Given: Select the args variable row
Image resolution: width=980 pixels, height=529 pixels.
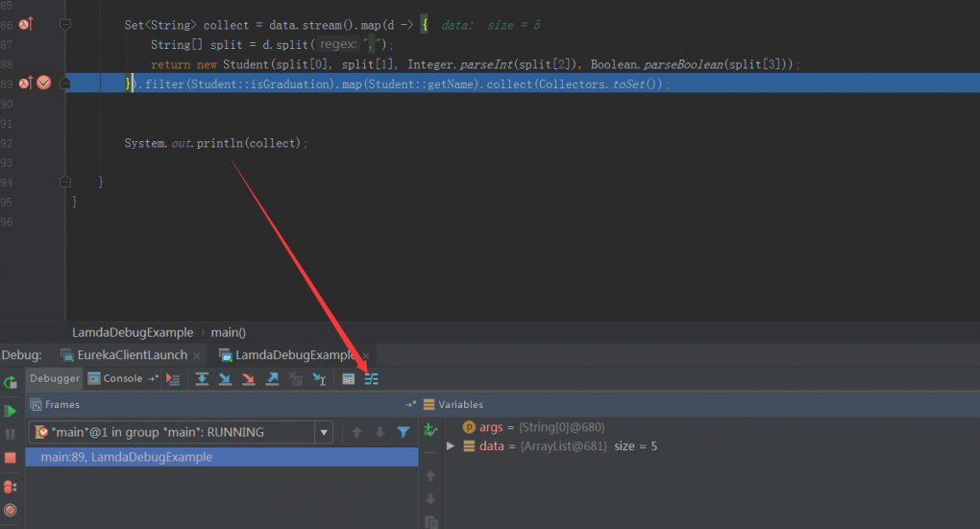Looking at the screenshot, I should (533, 427).
